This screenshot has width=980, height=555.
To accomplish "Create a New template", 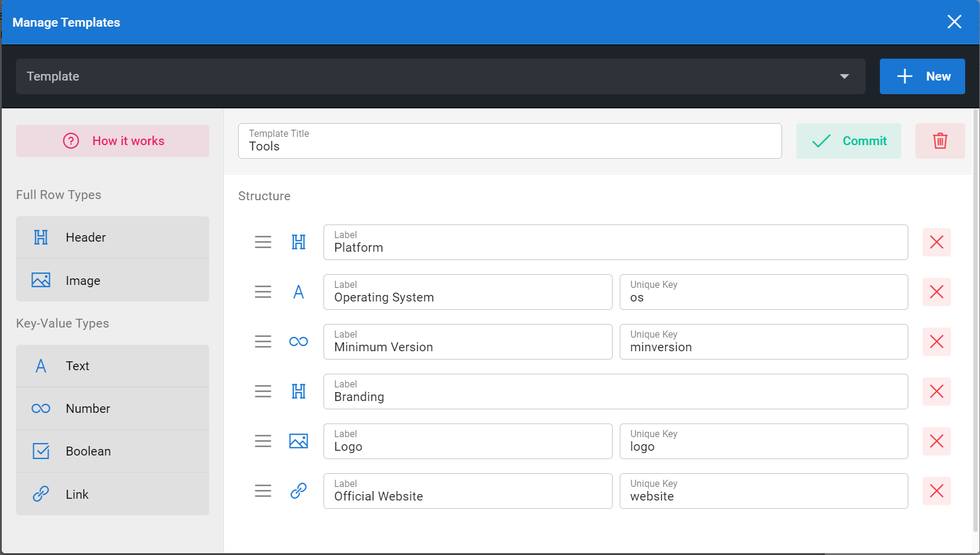I will click(x=922, y=76).
